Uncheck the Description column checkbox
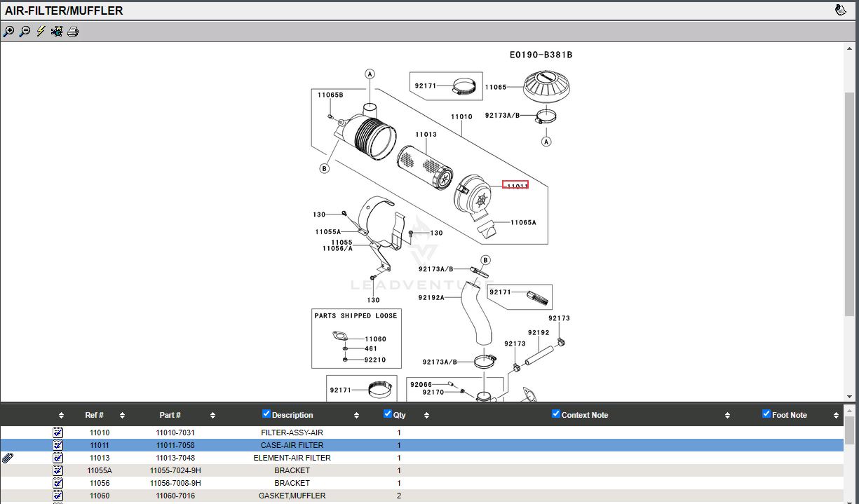The image size is (859, 504). 266,414
